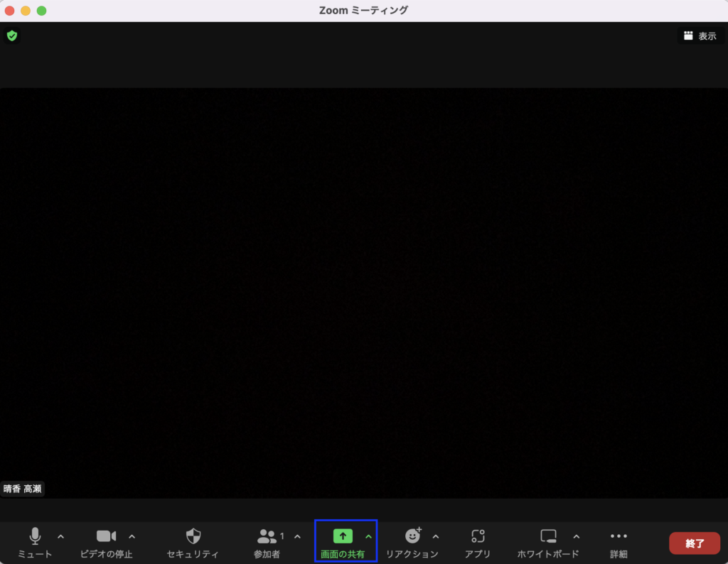The height and width of the screenshot is (564, 728).
Task: Stop video using ビデオの停止 camera icon
Action: pyautogui.click(x=106, y=537)
